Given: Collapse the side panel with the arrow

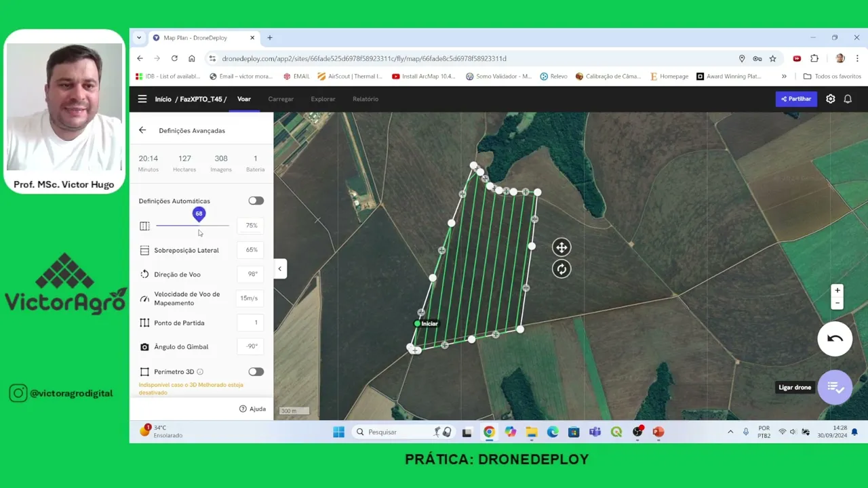Looking at the screenshot, I should pyautogui.click(x=279, y=269).
